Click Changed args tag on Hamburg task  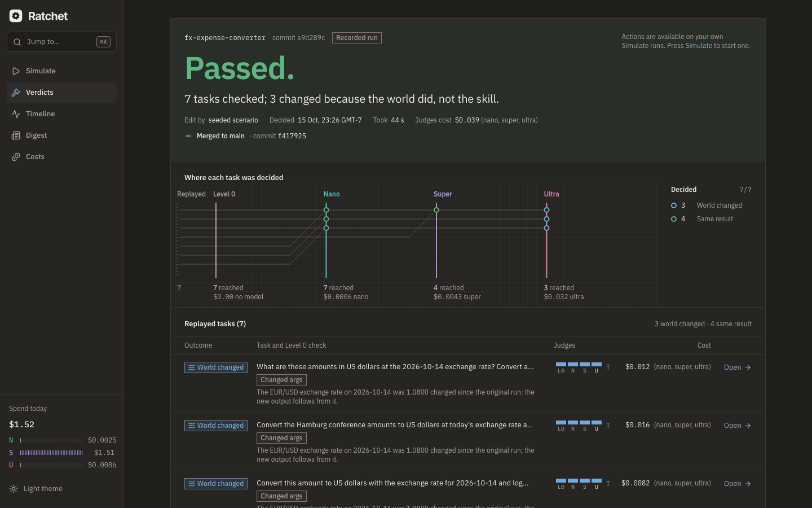point(281,438)
